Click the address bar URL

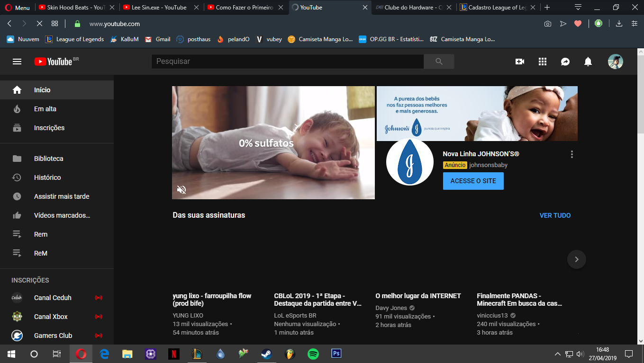coord(114,24)
